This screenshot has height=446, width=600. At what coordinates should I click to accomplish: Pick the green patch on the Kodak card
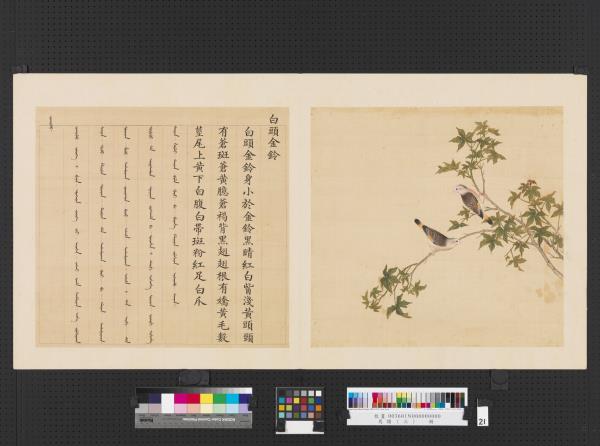219,399
